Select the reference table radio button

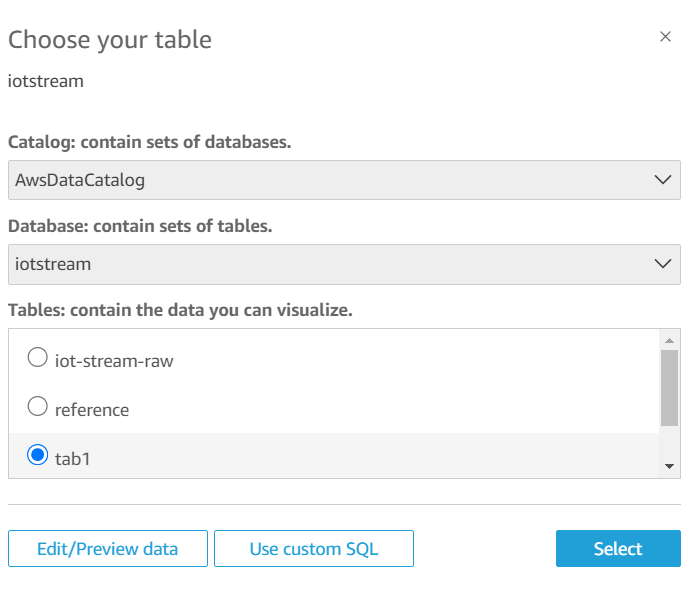[x=38, y=406]
